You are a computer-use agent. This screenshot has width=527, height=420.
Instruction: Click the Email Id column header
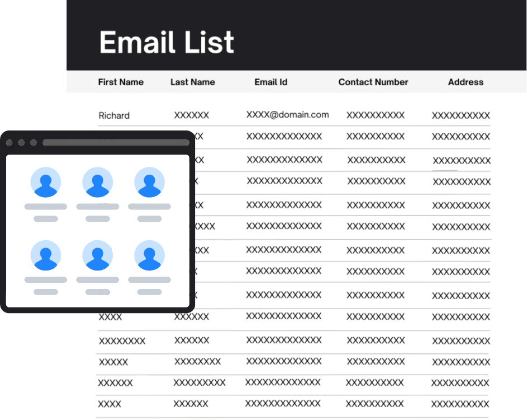coord(271,82)
